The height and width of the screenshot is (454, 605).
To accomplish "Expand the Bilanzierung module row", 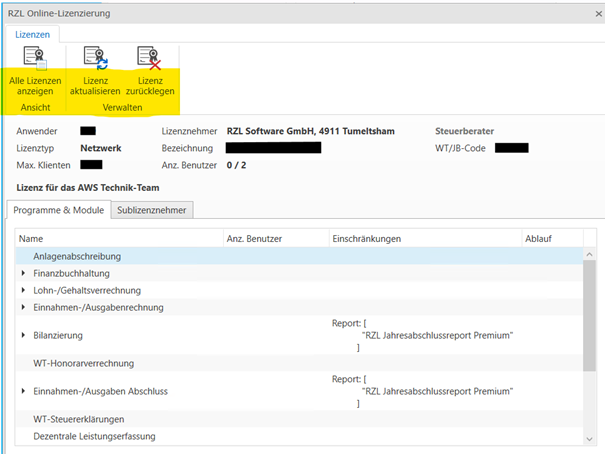I will coord(23,335).
